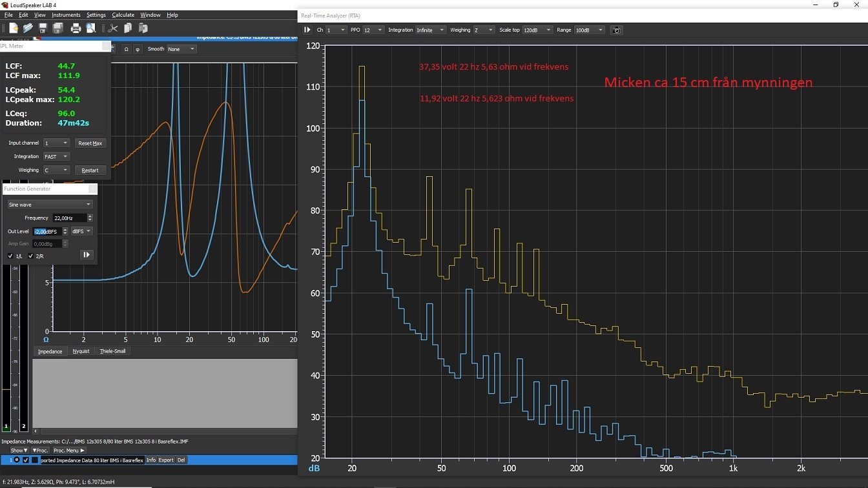
Task: Open the SPL meter Weighing dropdown
Action: [56, 170]
